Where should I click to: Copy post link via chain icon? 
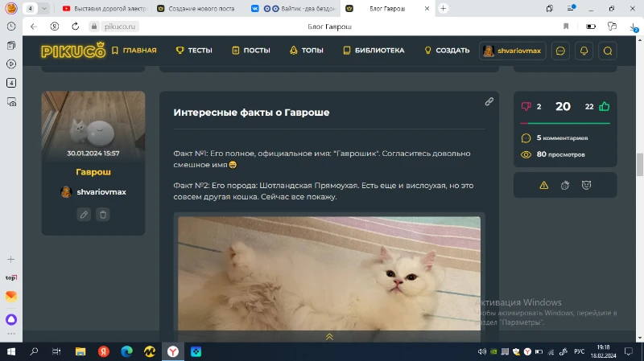489,101
